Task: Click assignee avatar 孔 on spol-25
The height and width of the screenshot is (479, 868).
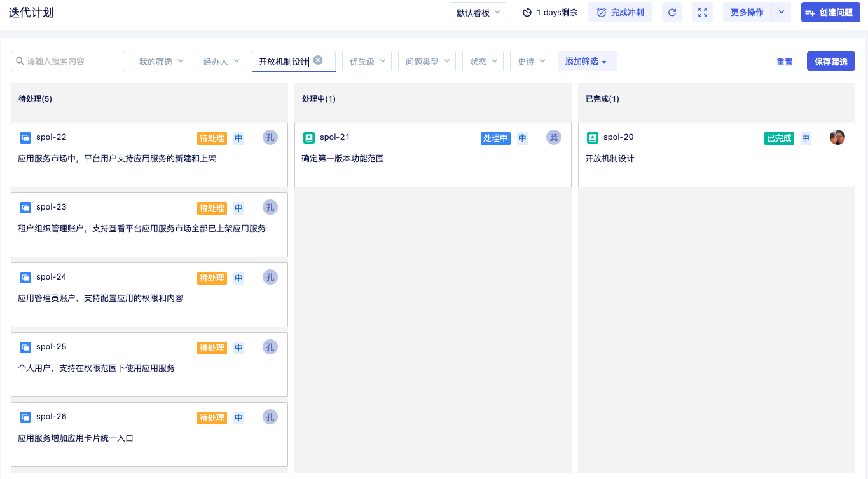Action: [270, 347]
